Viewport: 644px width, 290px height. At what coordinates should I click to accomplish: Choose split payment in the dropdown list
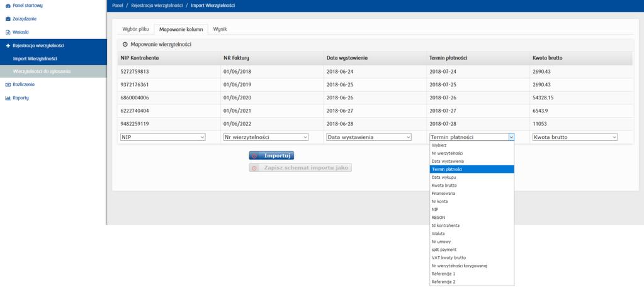[x=472, y=249]
